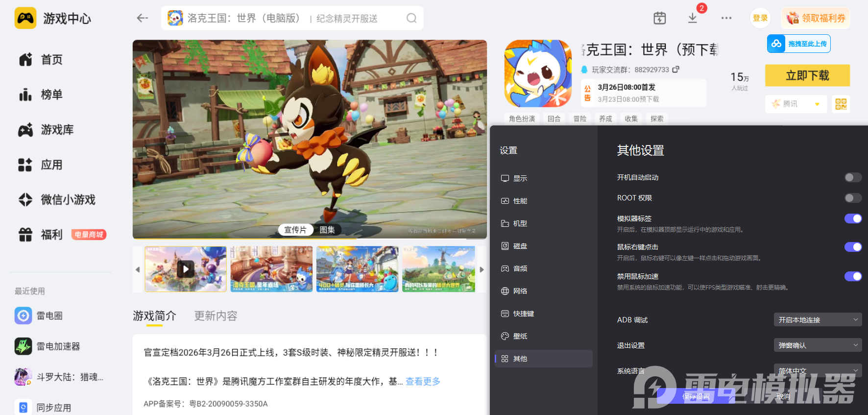Open 磁盘 settings category
Image resolution: width=868 pixels, height=415 pixels.
coord(544,246)
